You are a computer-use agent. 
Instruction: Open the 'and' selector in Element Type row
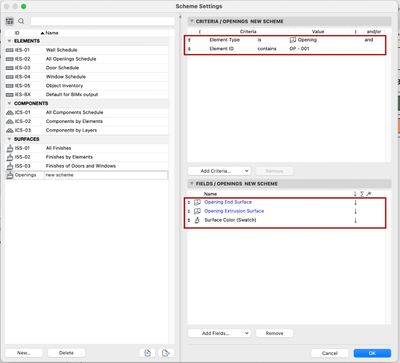(x=369, y=40)
